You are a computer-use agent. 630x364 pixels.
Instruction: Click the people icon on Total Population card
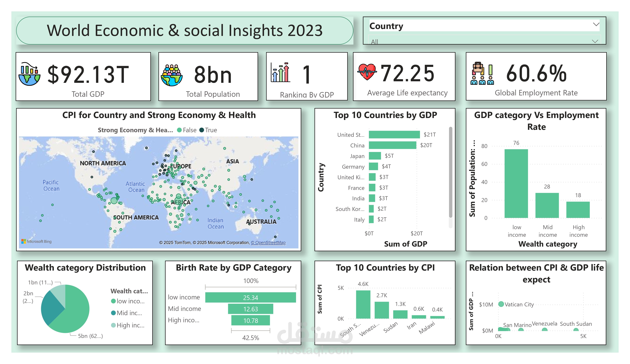point(172,74)
